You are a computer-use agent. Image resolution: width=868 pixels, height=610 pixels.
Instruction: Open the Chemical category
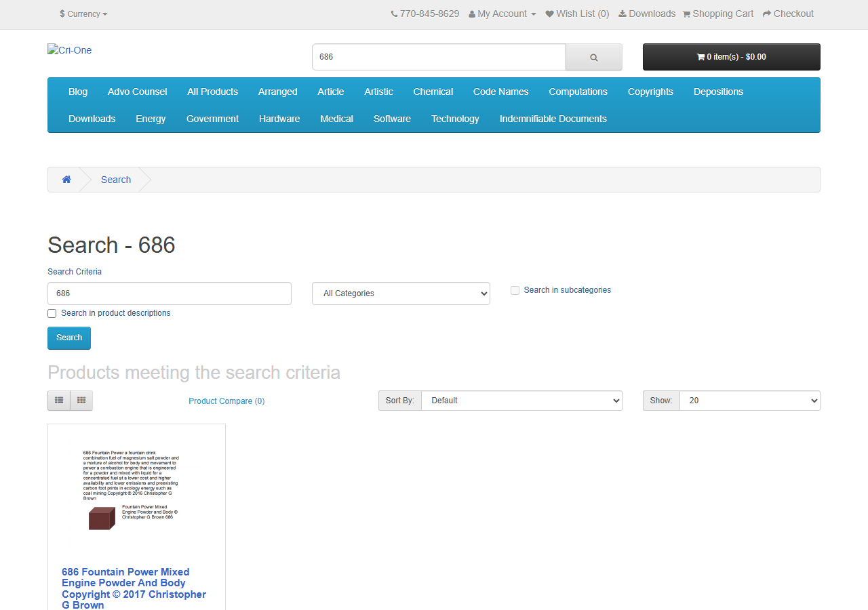(x=433, y=91)
